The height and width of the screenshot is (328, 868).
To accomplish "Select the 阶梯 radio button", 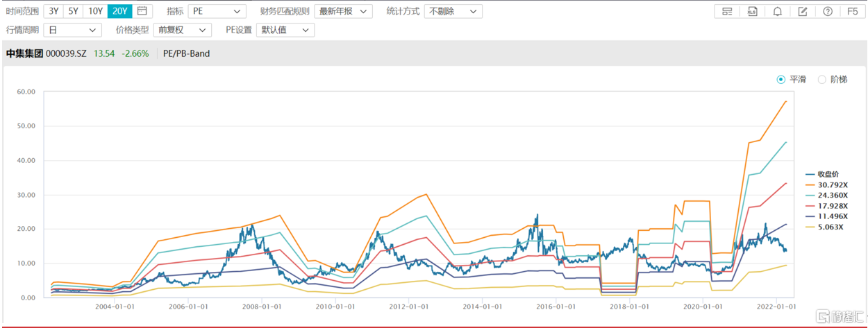I will pos(821,80).
